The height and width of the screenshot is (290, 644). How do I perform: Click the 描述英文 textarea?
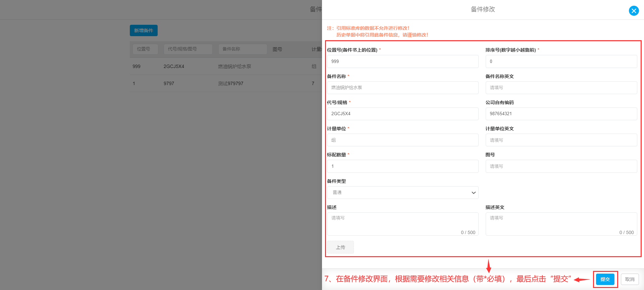pos(561,224)
